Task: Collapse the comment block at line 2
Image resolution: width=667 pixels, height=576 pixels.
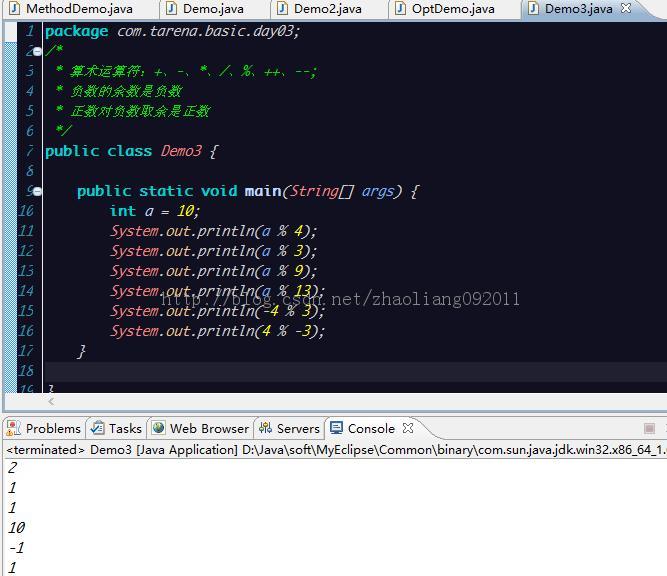Action: pos(37,52)
